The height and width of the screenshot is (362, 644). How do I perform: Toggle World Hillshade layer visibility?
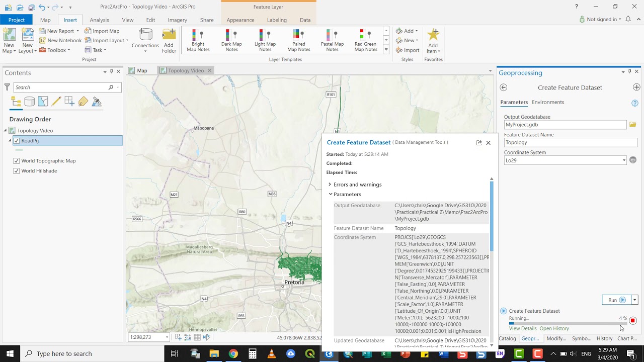tap(17, 171)
